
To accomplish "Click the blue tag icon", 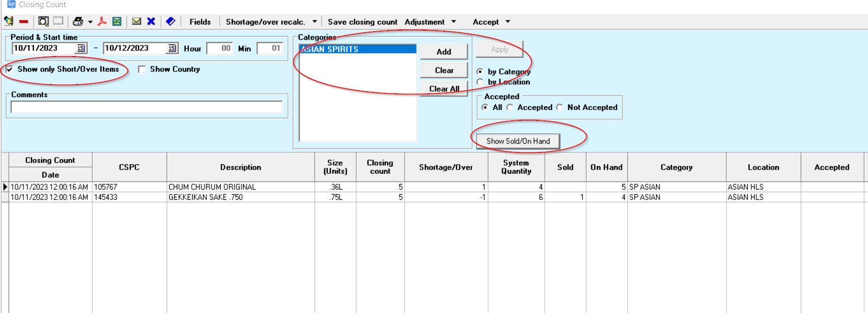I will point(171,21).
